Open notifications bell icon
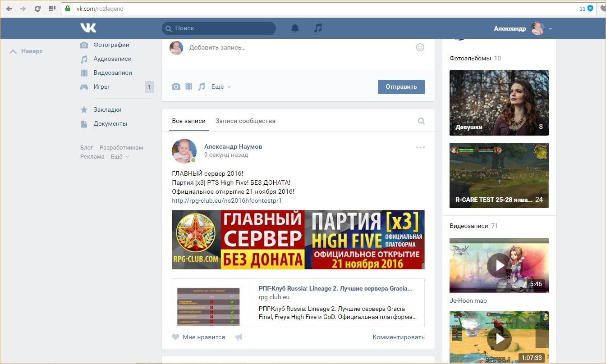606x364 pixels. tap(295, 28)
